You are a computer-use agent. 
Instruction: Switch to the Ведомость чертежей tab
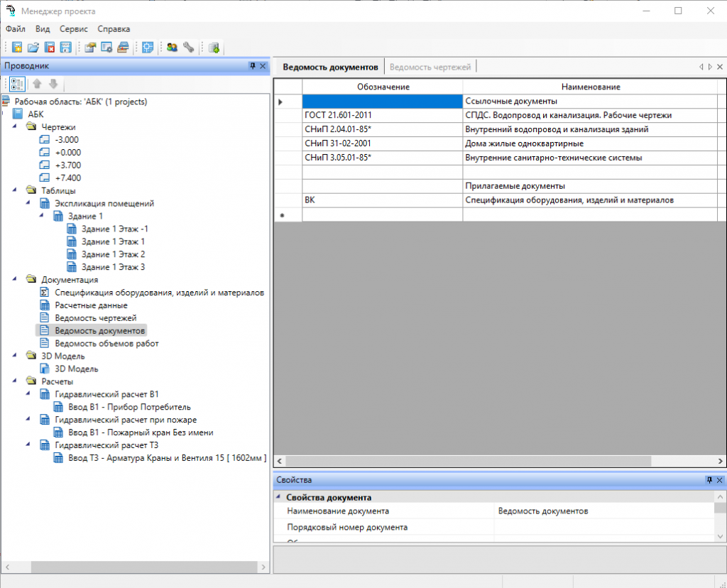(x=430, y=67)
